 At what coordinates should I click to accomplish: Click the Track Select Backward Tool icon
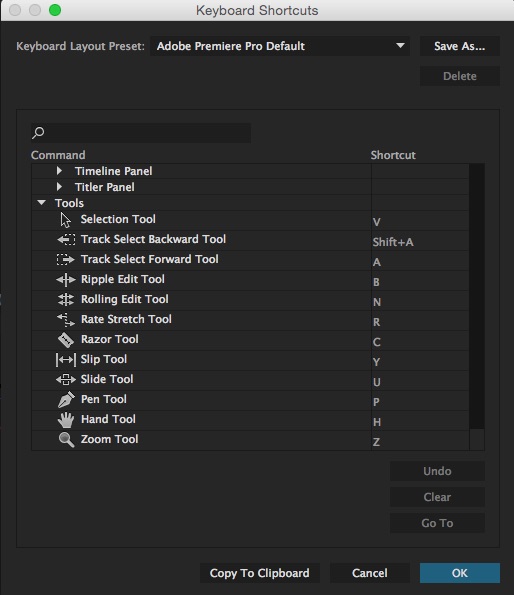[66, 239]
